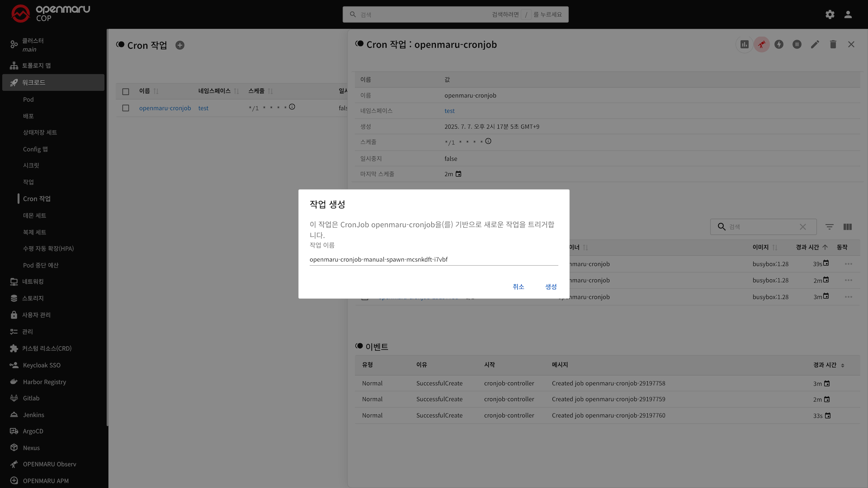Click the 작업 이름 text field
This screenshot has width=868, height=488.
[x=433, y=259]
